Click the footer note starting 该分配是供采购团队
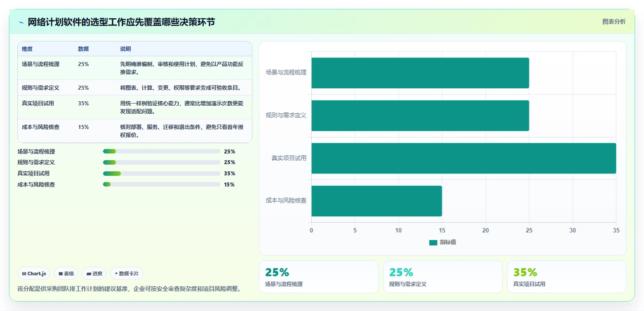 [x=131, y=289]
